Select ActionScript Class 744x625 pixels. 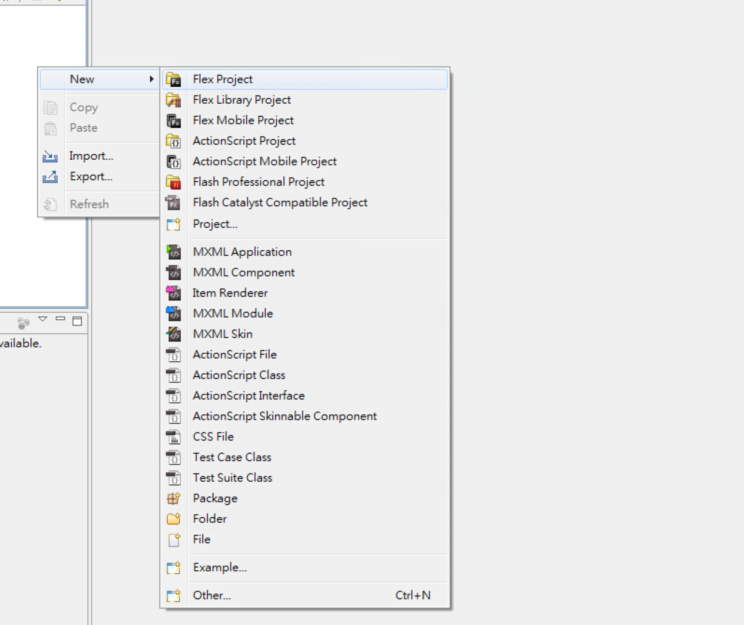coord(305,375)
